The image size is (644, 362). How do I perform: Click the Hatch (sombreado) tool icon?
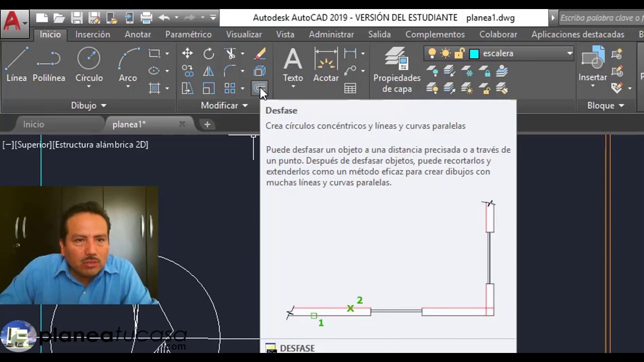click(x=154, y=88)
